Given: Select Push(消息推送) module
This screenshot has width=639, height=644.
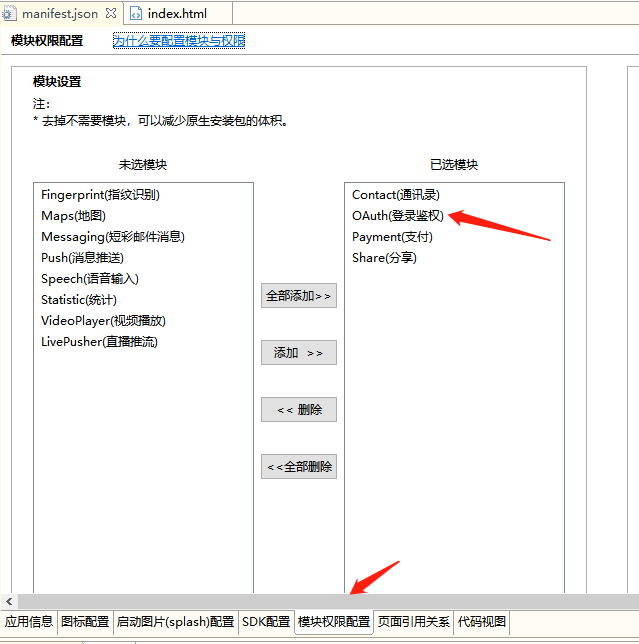Looking at the screenshot, I should pos(82,258).
